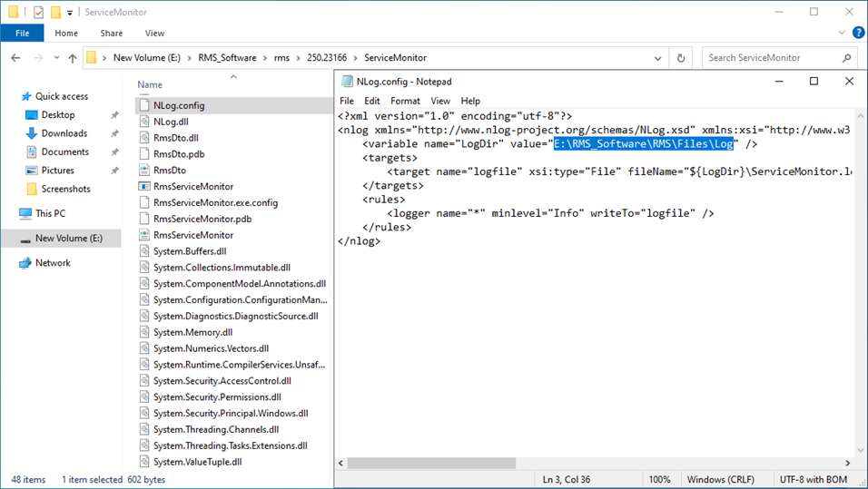Open Notepad View menu
Screen dimensions: 868x489
[x=440, y=101]
